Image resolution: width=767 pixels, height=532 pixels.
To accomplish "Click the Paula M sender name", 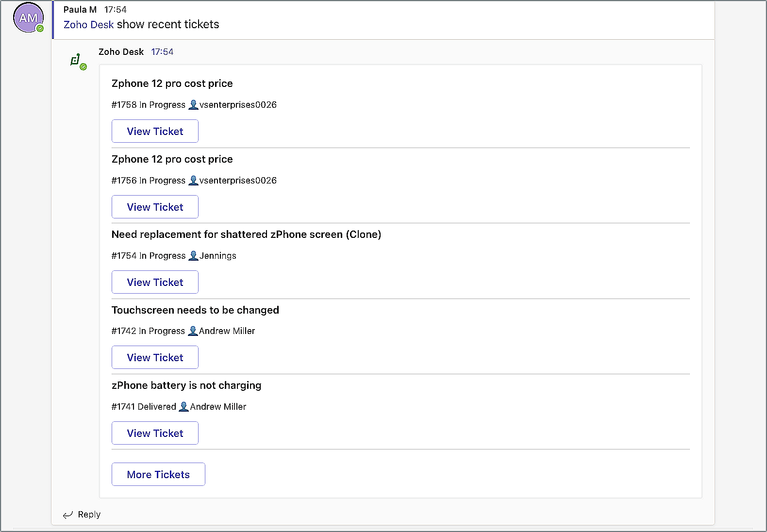I will tap(80, 10).
